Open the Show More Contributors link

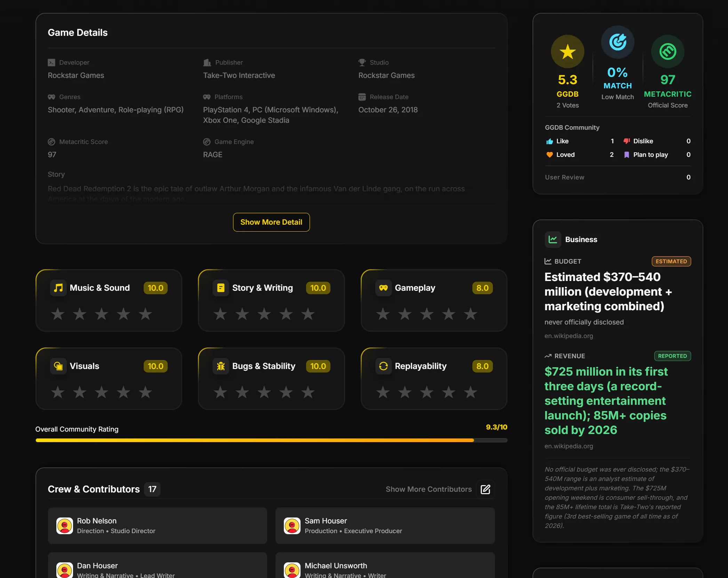429,489
